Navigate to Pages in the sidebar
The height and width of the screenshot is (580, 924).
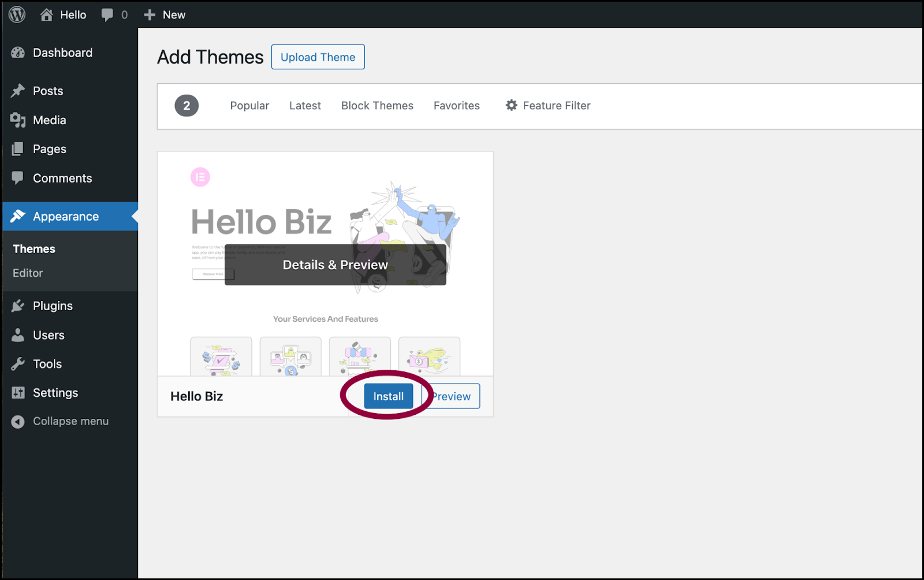click(x=70, y=149)
